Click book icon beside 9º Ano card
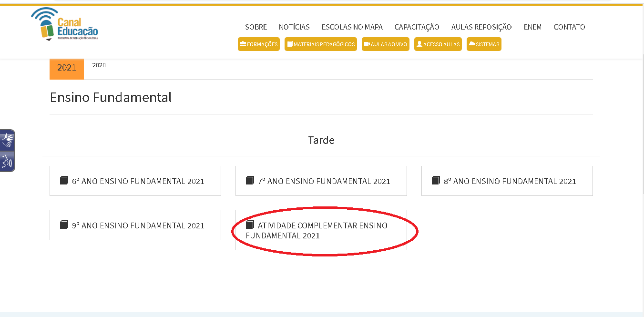 click(64, 225)
